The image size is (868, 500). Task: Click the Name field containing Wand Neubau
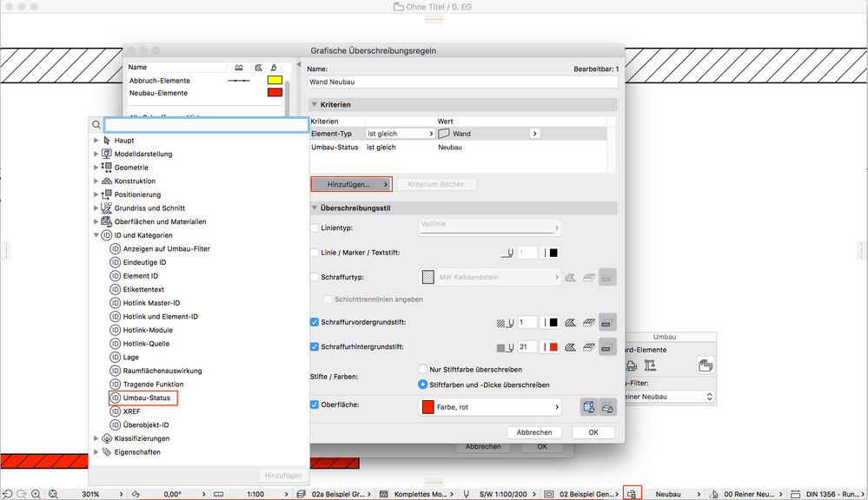coord(462,82)
